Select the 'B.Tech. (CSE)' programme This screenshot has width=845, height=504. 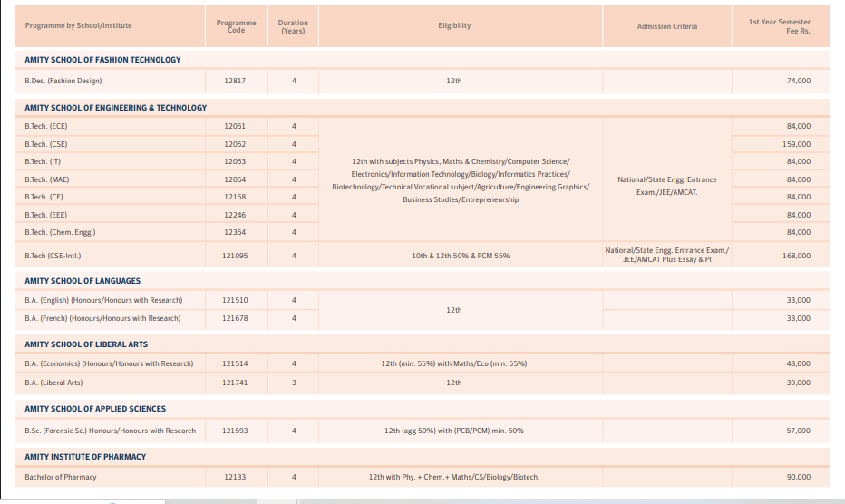point(46,144)
